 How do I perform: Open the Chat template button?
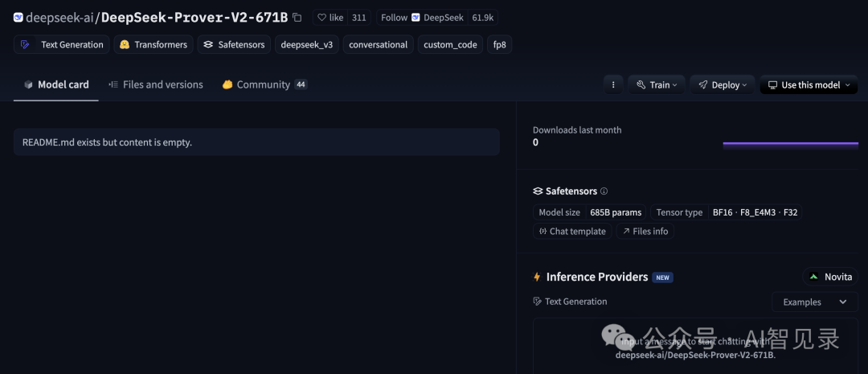572,231
